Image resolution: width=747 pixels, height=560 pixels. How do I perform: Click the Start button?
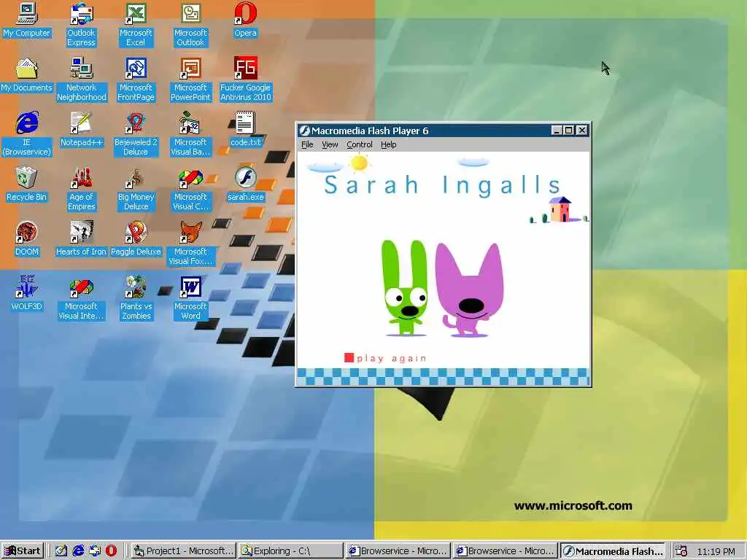pyautogui.click(x=23, y=551)
